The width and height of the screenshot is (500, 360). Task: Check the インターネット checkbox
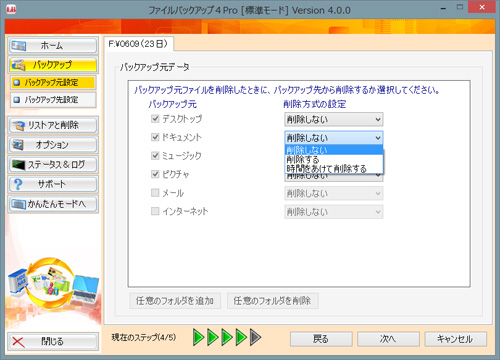click(x=155, y=211)
